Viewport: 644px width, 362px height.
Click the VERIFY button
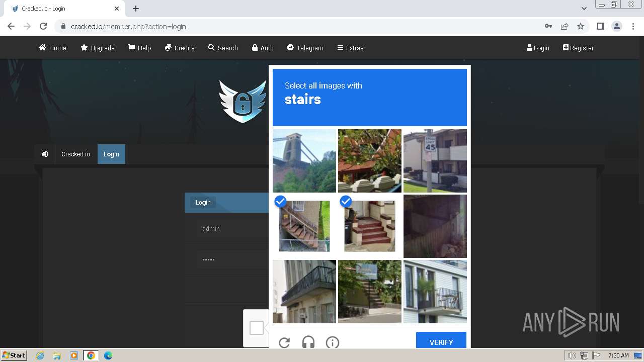pos(441,340)
